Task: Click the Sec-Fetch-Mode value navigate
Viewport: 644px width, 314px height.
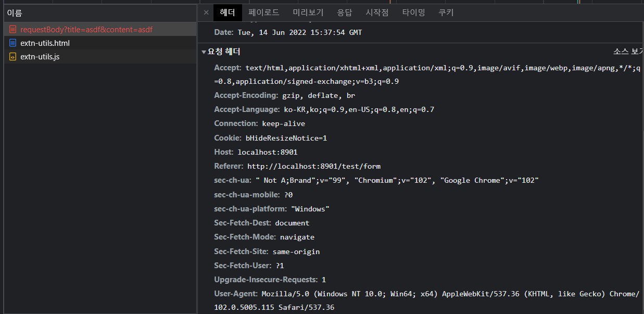Action: click(x=297, y=237)
